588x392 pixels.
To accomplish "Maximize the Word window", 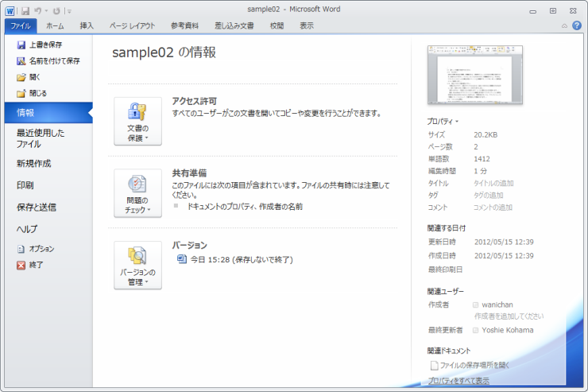I will pyautogui.click(x=553, y=11).
